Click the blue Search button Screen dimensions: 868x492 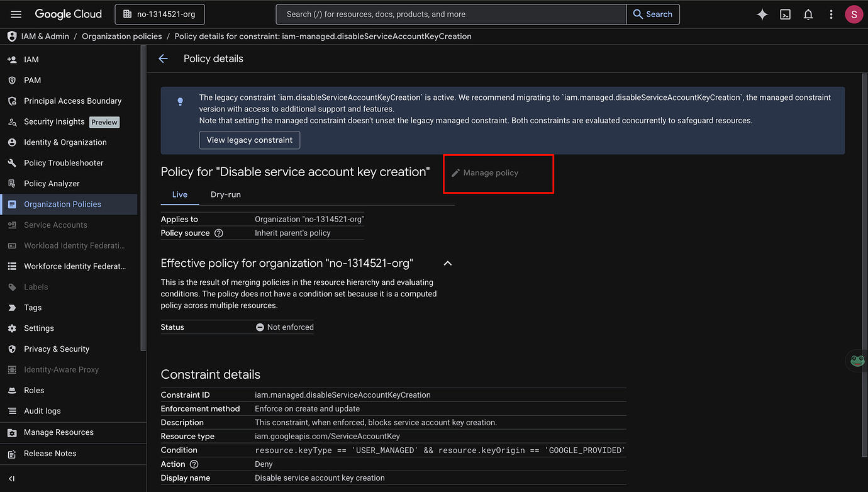[x=653, y=14]
